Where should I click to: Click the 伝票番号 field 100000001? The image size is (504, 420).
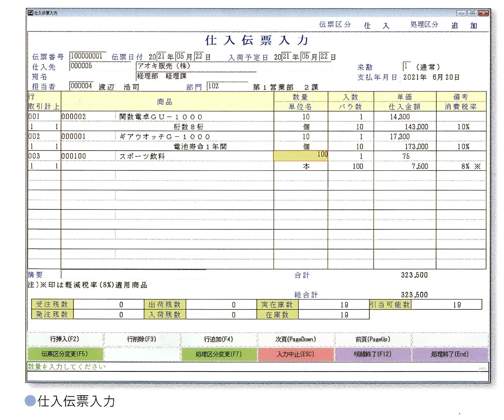coord(88,56)
